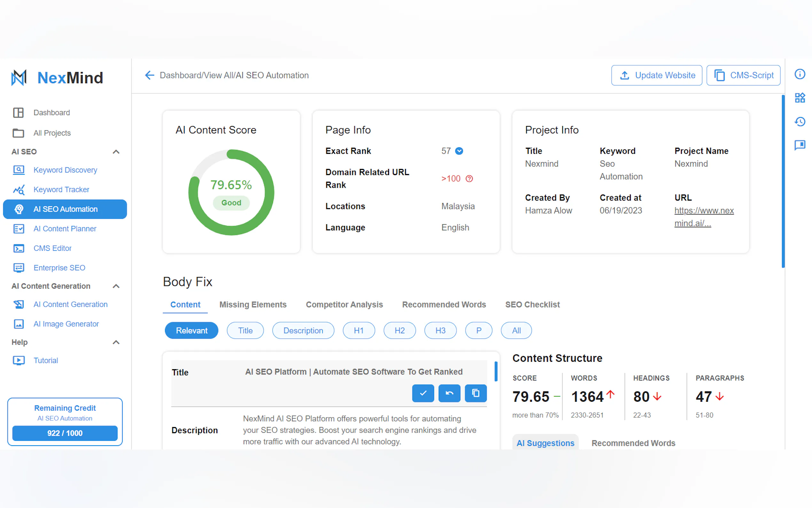Switch to the Missing Elements tab
This screenshot has width=812, height=508.
click(253, 305)
